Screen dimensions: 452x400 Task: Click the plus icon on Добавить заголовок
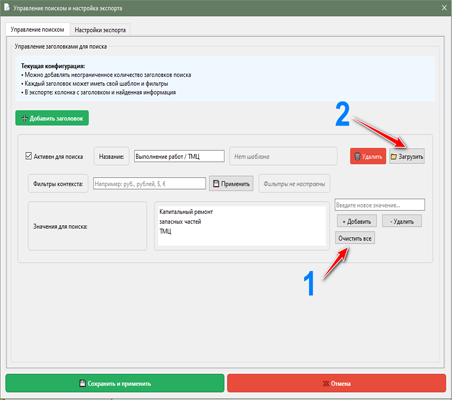pos(24,118)
